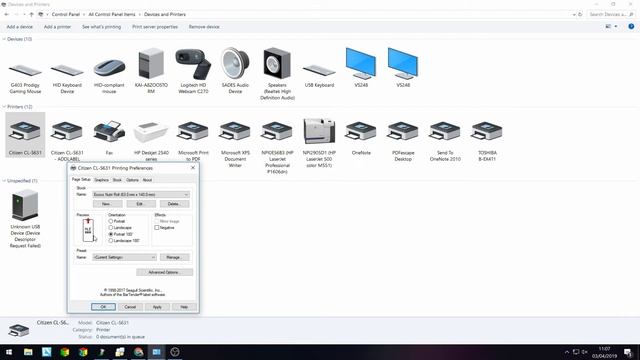Viewport: 640px width, 360px height.
Task: Click the Delete stock button
Action: (174, 204)
